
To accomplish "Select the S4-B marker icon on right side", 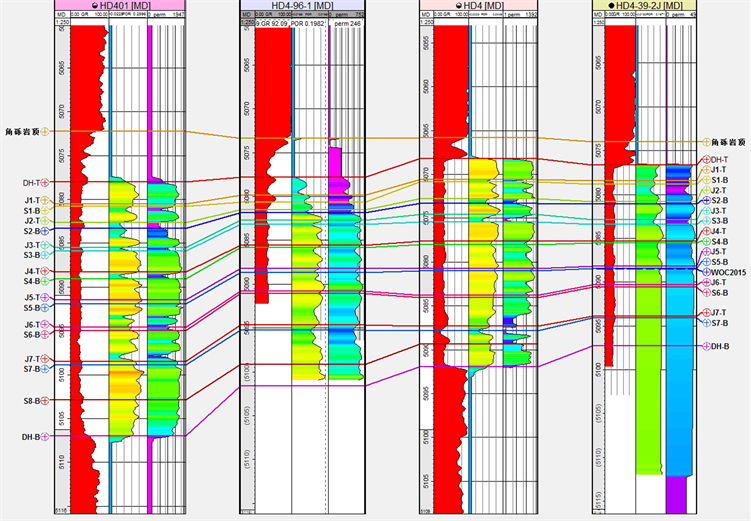I will (x=705, y=242).
